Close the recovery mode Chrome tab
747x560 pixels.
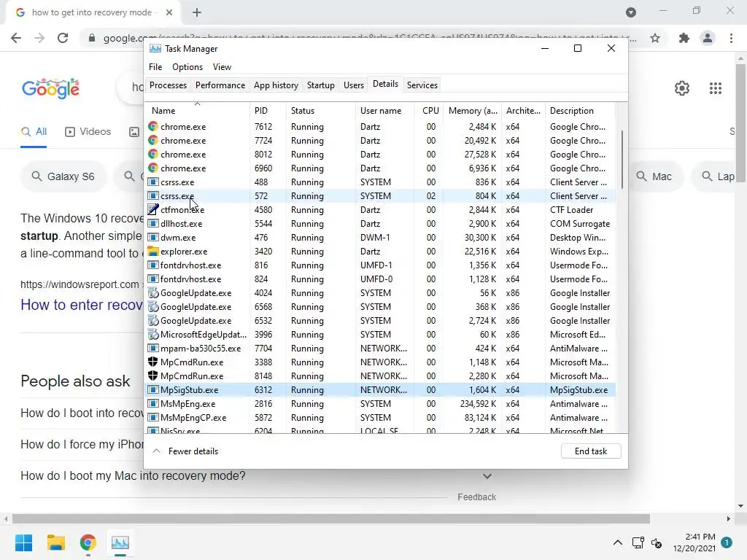(169, 13)
